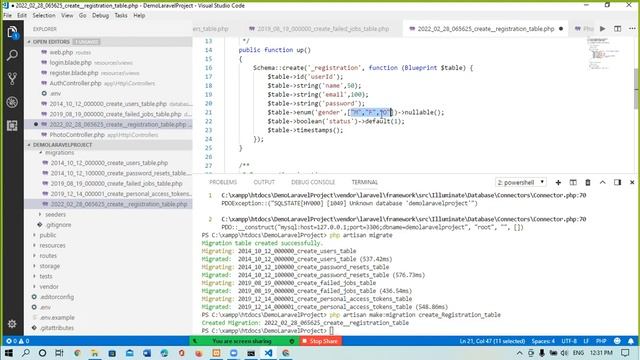Open the Source Control view
Screen dimensions: 640x360
coord(12,78)
